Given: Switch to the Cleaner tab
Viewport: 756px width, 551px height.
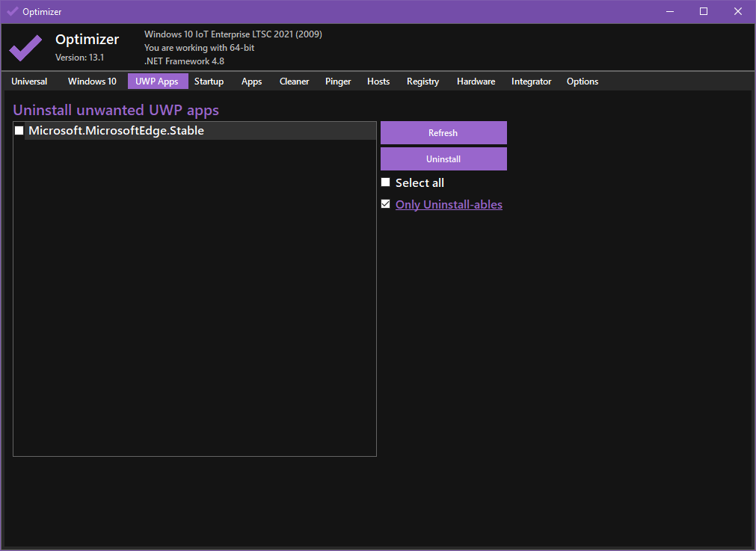Looking at the screenshot, I should (x=294, y=81).
